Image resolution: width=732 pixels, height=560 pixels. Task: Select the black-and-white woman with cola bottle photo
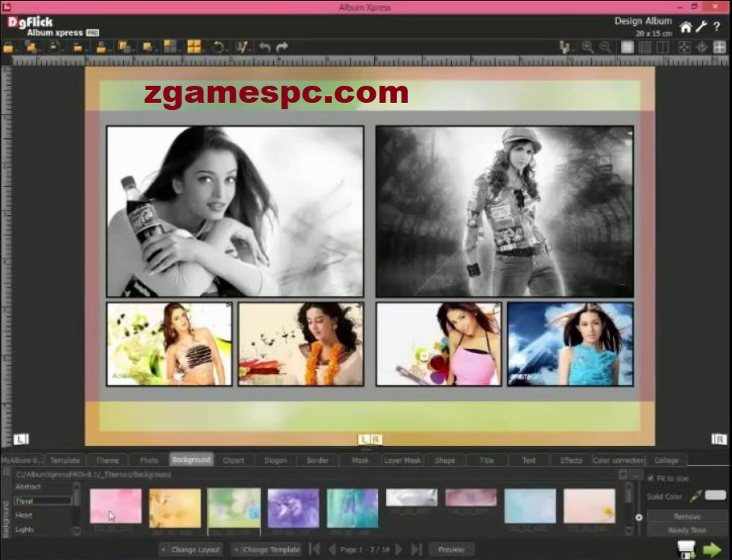click(235, 211)
